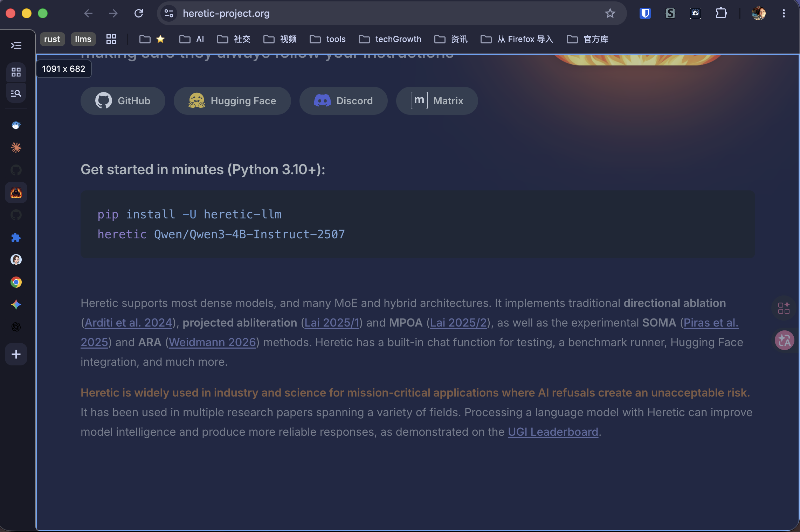Open the Discord button
The width and height of the screenshot is (800, 532).
point(343,101)
